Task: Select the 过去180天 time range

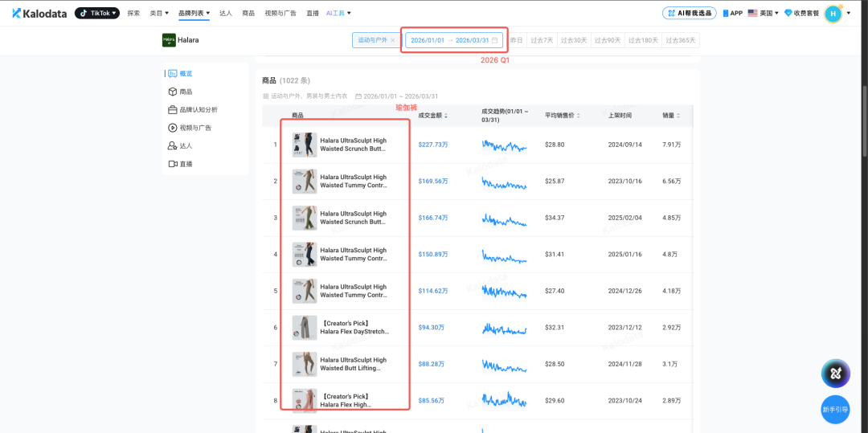Action: 644,40
